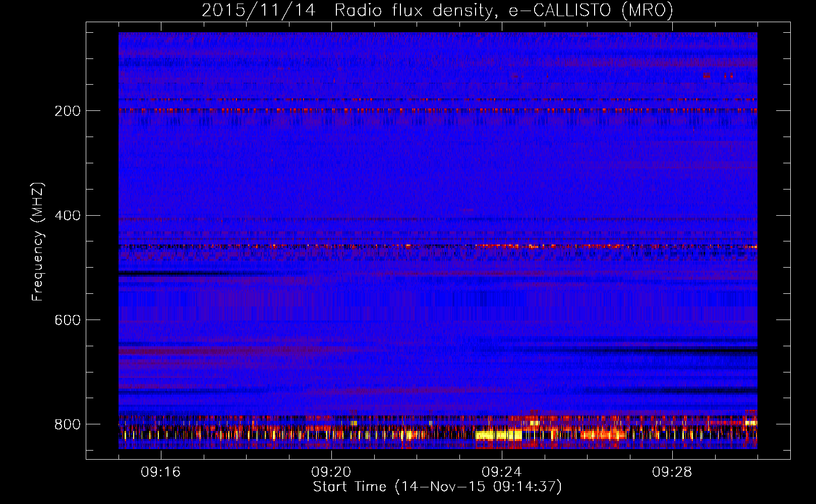Click the 800 frequency tick label

pos(68,424)
